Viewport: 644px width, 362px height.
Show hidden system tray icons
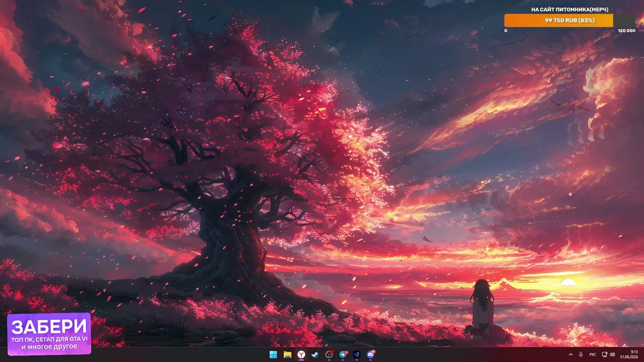[x=571, y=354]
